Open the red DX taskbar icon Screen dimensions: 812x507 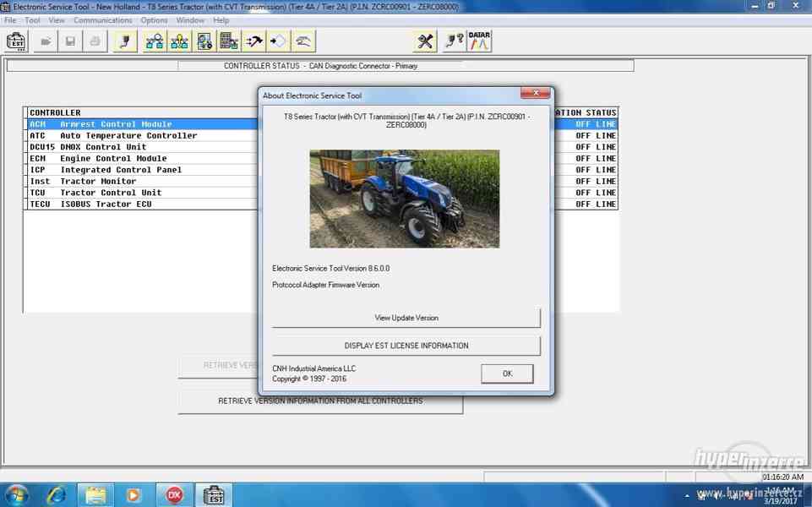coord(175,496)
